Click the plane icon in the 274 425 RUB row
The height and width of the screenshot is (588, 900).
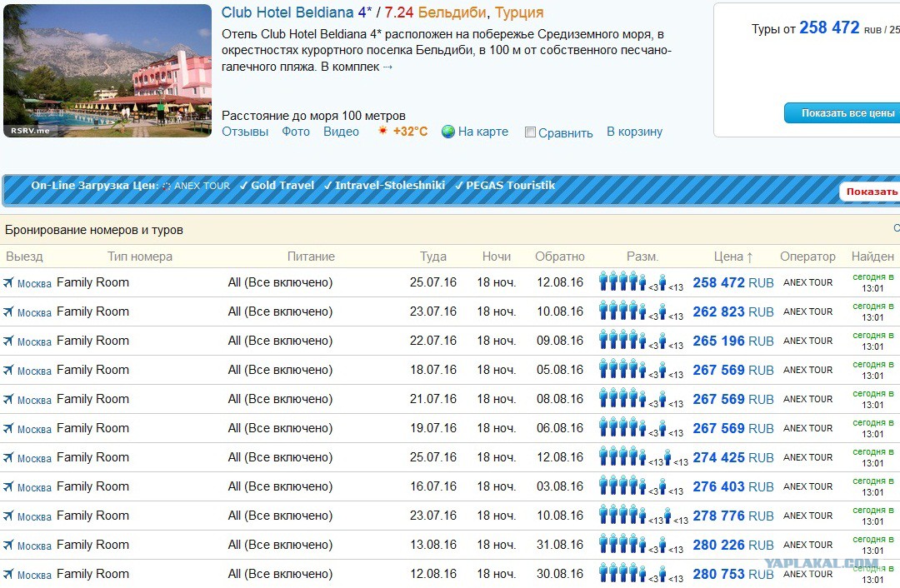(x=8, y=457)
